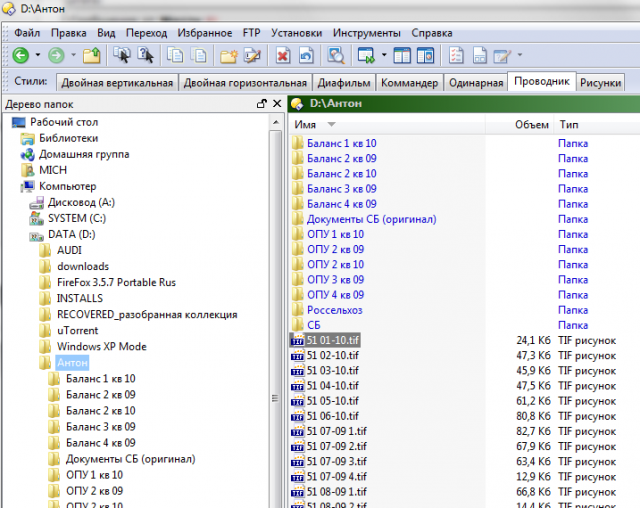
Task: Open the Файл menu
Action: point(27,33)
